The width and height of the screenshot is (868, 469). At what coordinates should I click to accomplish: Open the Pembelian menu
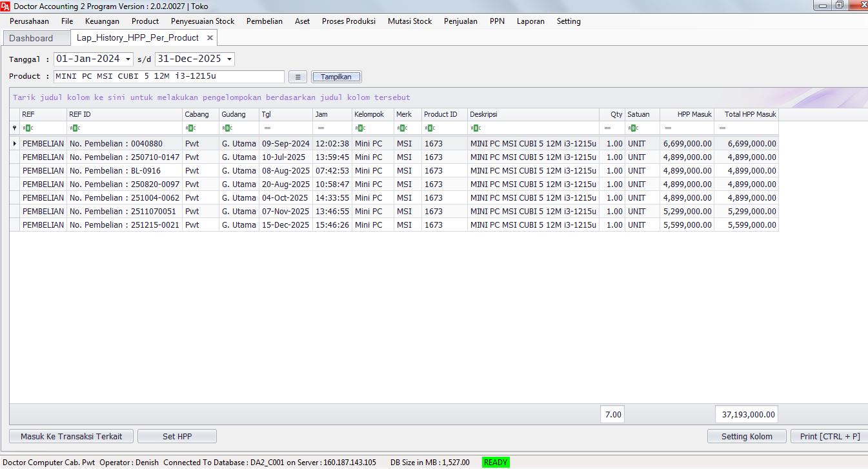[x=264, y=21]
